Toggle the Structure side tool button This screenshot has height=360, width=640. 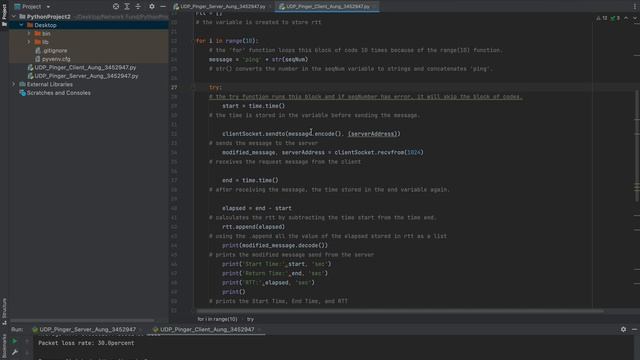(x=4, y=311)
